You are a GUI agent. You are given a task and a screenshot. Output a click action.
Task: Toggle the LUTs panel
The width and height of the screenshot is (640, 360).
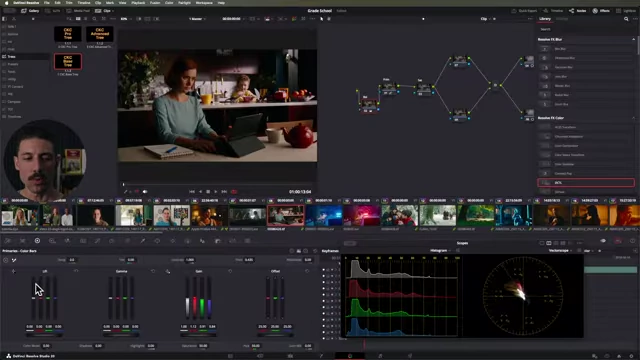click(x=53, y=11)
